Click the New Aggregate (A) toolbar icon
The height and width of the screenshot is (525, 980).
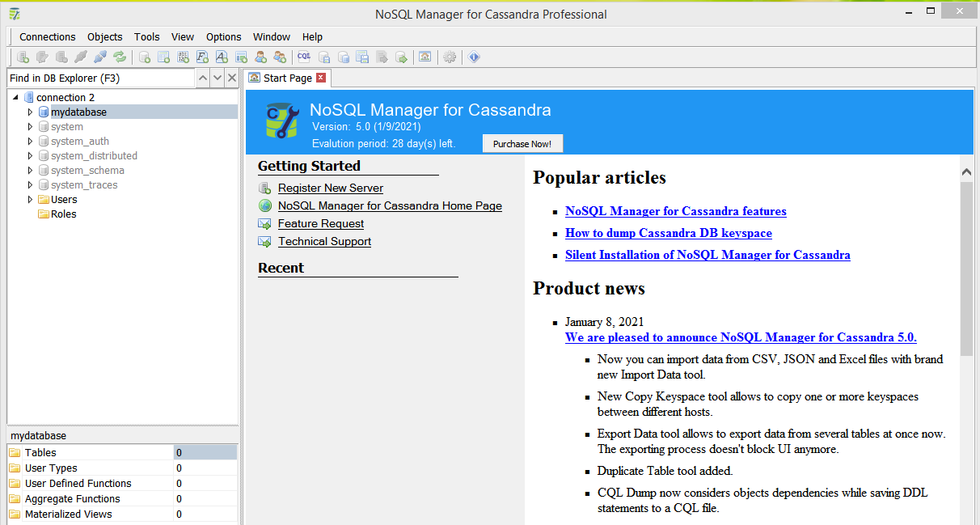coord(222,57)
